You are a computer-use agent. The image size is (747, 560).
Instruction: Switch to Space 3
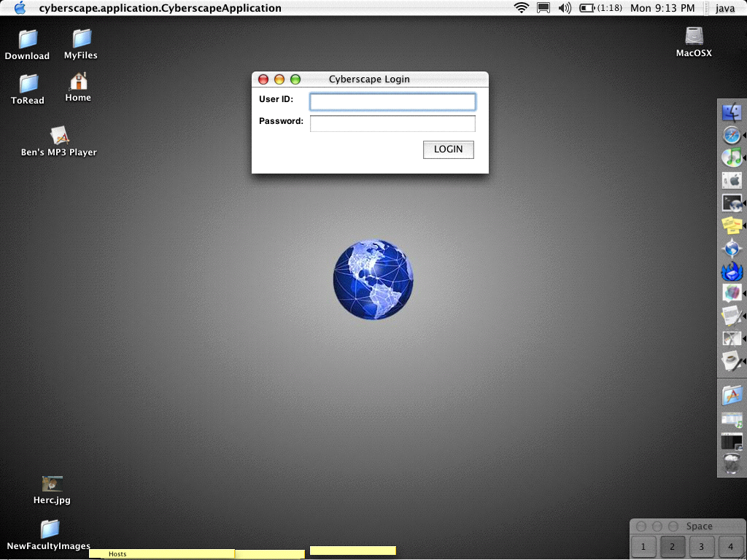pyautogui.click(x=701, y=546)
